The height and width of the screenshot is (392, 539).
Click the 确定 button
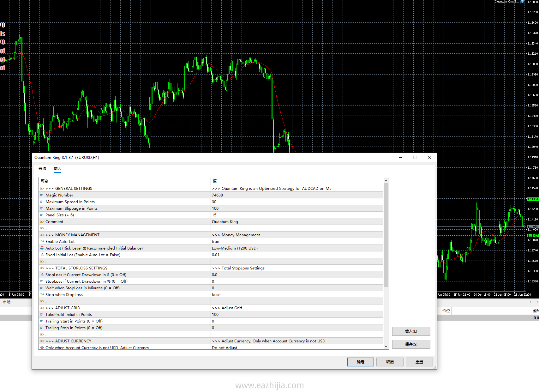360,362
